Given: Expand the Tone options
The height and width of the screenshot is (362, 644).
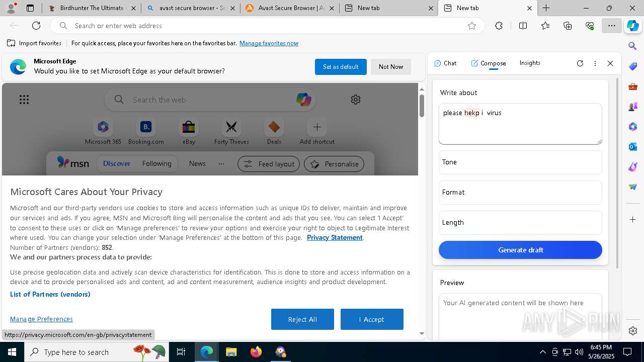Looking at the screenshot, I should 520,162.
